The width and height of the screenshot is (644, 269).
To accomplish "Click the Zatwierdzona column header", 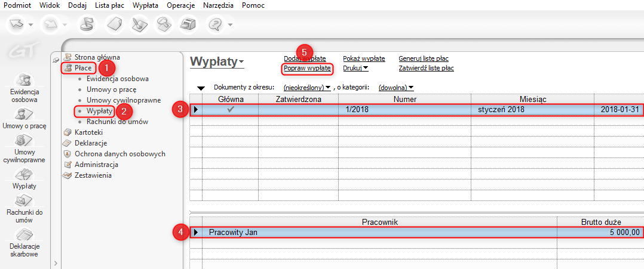I will [x=299, y=99].
